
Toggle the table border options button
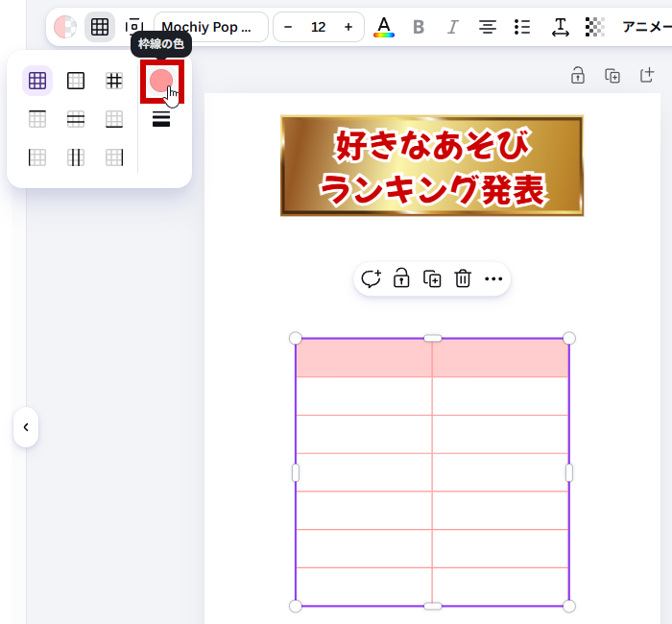point(100,27)
